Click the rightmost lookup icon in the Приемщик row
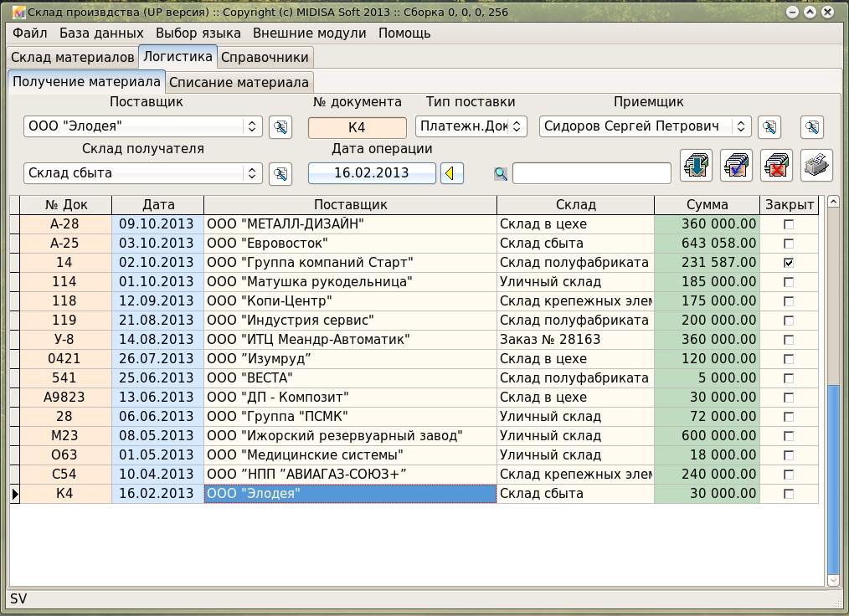The width and height of the screenshot is (849, 616). coord(811,127)
